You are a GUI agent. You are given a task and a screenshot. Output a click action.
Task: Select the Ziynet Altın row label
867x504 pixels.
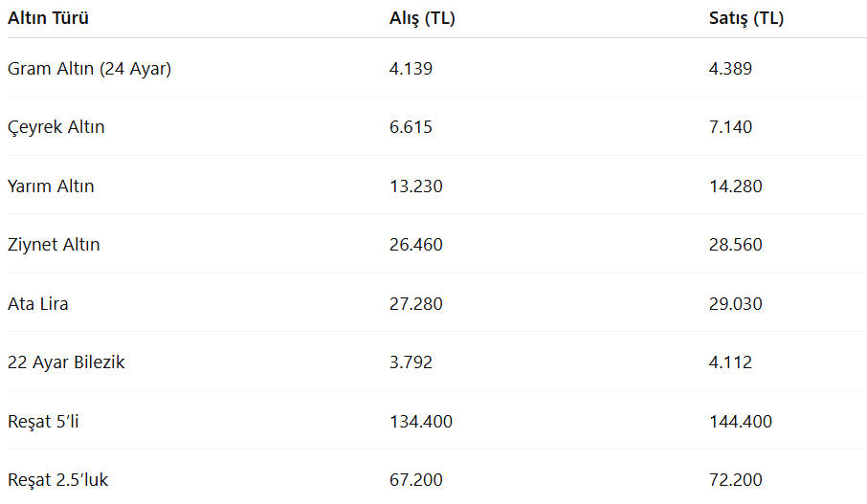54,245
